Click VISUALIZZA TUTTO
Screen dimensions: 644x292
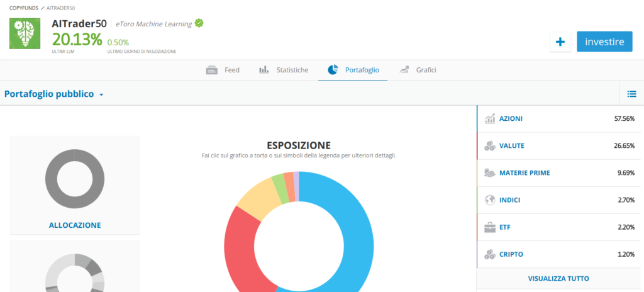pos(558,278)
